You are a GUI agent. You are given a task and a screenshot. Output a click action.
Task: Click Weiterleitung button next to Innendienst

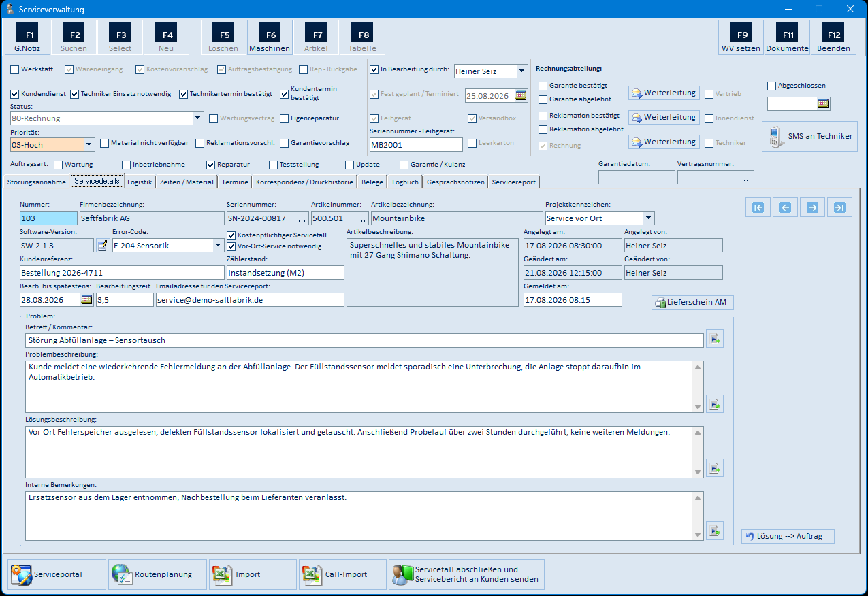pyautogui.click(x=664, y=117)
